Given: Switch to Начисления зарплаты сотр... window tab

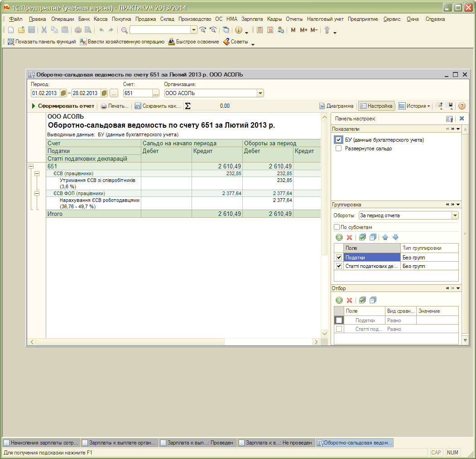Looking at the screenshot, I should (41, 443).
